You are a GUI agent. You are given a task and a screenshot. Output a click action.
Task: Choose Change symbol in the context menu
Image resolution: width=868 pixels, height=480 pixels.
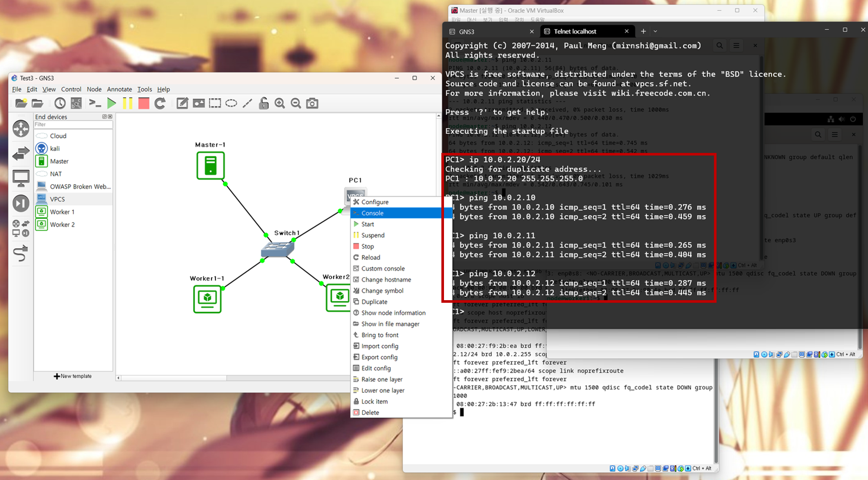coord(401,291)
